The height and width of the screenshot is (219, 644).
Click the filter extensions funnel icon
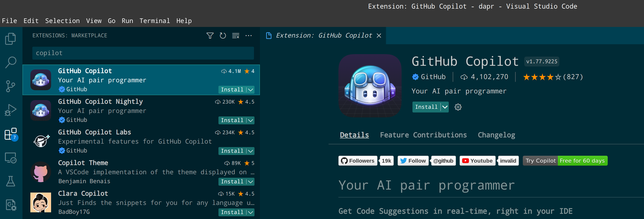tap(210, 36)
